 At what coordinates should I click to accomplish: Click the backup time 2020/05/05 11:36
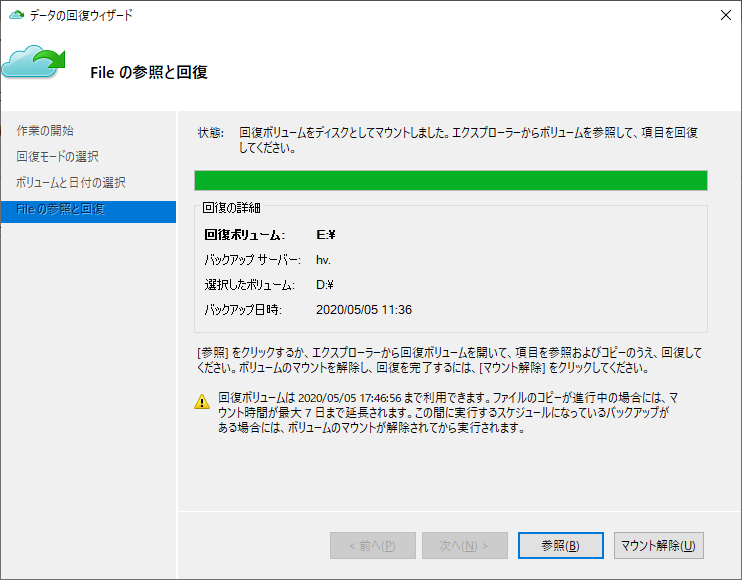364,310
